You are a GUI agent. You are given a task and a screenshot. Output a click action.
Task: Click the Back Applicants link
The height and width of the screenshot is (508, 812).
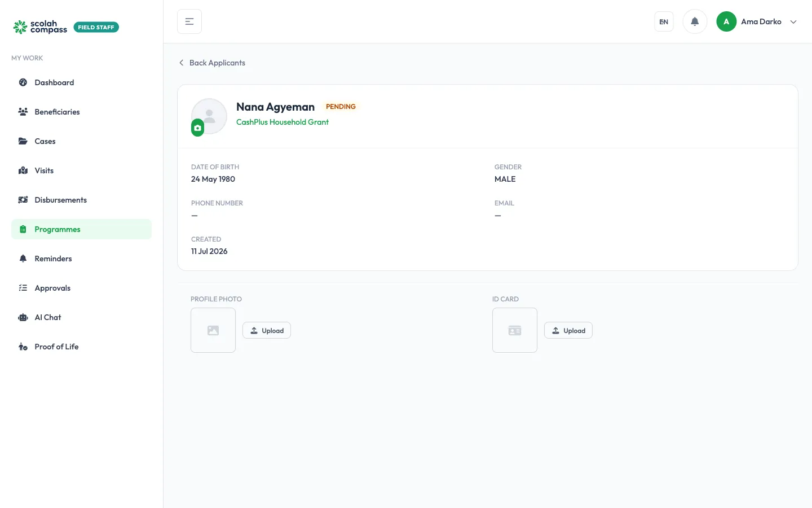[217, 63]
